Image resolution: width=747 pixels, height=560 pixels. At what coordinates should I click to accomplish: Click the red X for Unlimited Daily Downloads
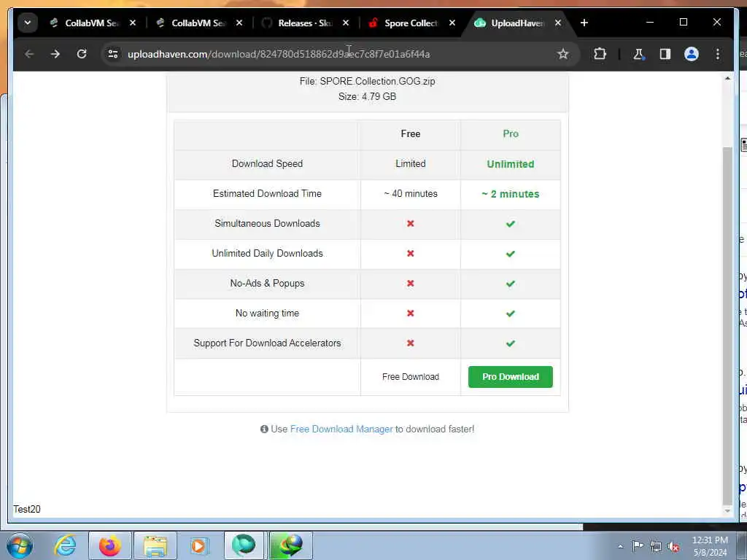pyautogui.click(x=411, y=253)
